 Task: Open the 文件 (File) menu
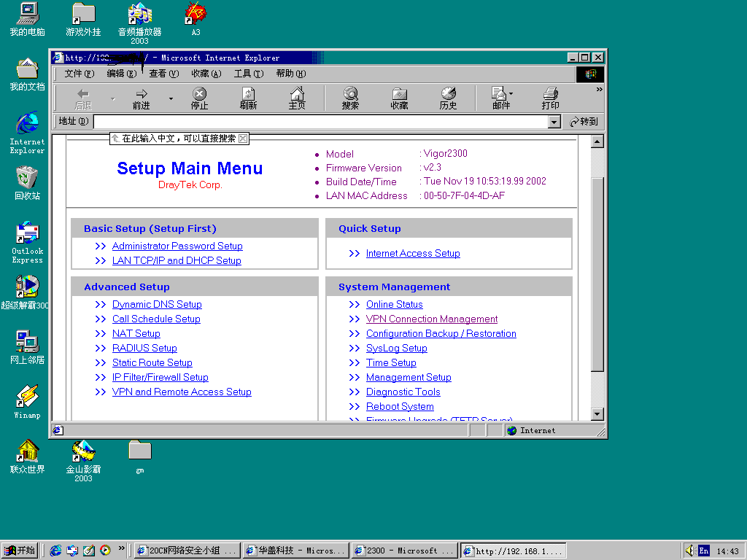pyautogui.click(x=79, y=74)
